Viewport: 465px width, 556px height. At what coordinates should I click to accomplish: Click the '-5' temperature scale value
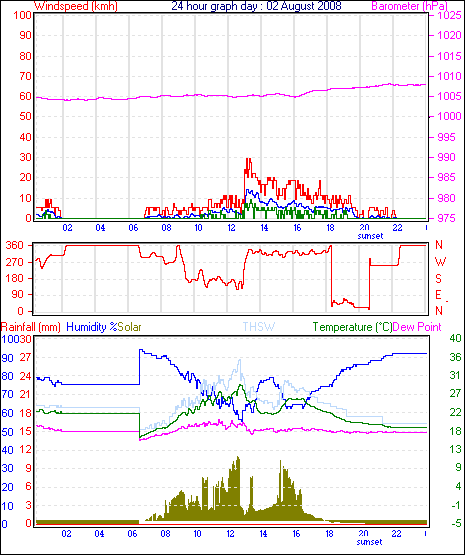[x=455, y=523]
